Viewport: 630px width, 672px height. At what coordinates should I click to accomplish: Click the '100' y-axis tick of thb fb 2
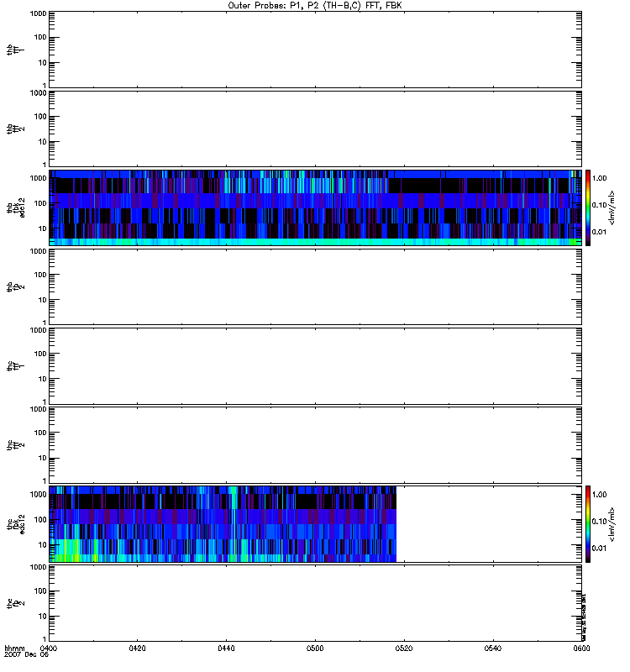pyautogui.click(x=40, y=275)
